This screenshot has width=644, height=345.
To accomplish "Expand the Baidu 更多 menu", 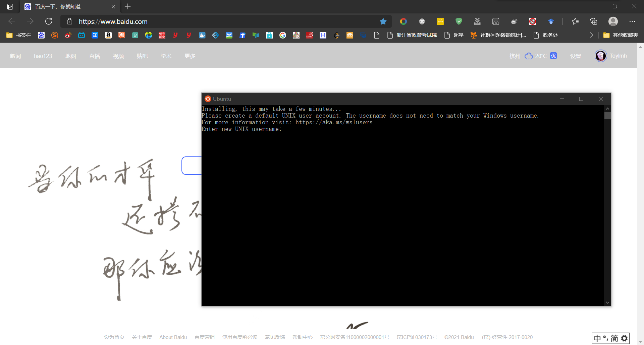I will 190,56.
